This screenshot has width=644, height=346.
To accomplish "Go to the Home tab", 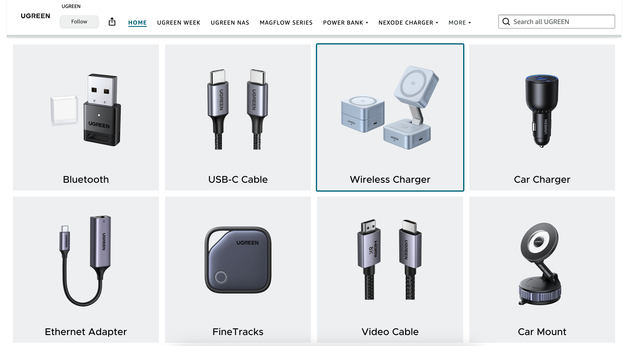I will (137, 23).
